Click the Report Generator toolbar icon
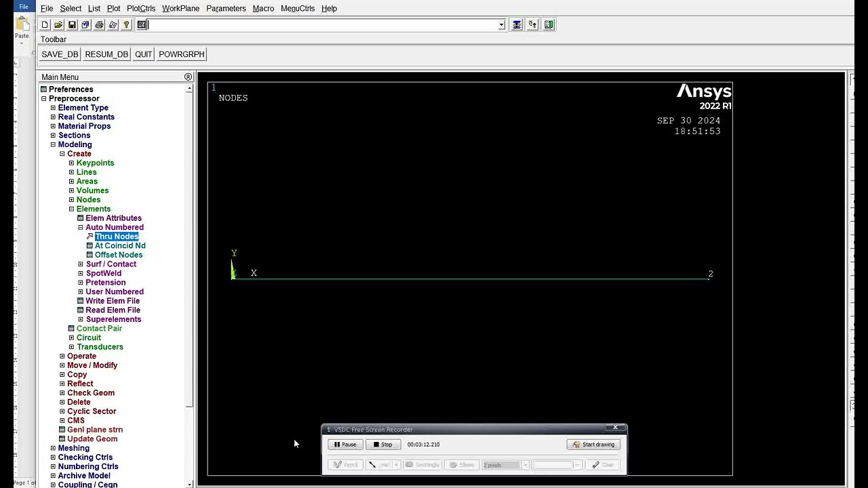 113,25
